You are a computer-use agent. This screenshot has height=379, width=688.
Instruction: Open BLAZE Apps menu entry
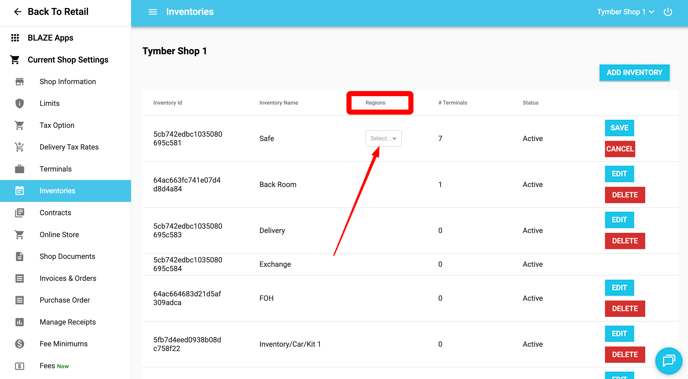click(50, 38)
